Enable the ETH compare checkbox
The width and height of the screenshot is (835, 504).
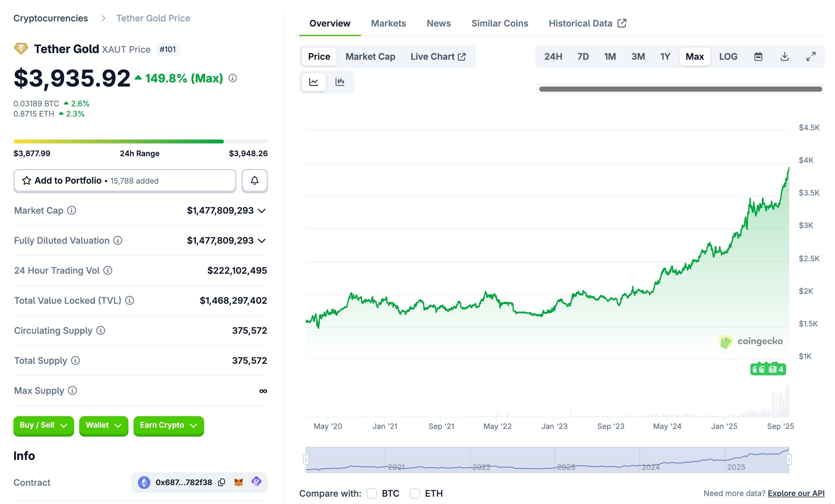point(415,493)
